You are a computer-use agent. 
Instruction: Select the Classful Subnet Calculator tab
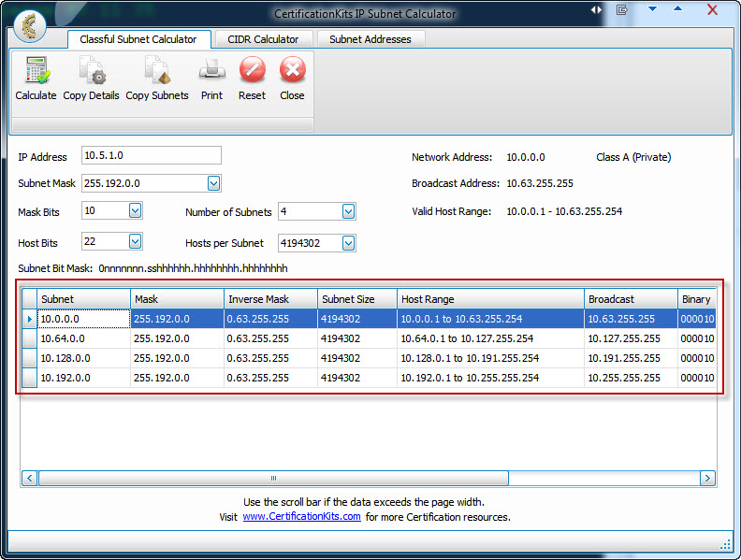(x=138, y=39)
